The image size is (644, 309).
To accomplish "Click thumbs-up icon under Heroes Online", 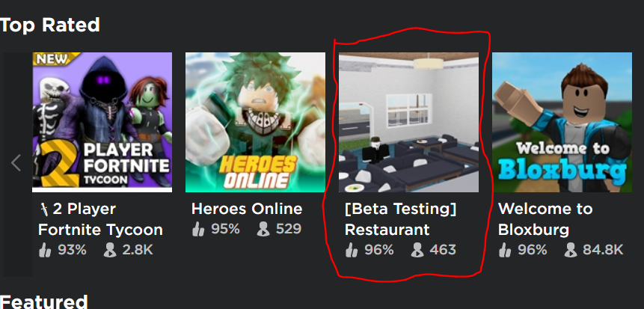I will (x=198, y=229).
